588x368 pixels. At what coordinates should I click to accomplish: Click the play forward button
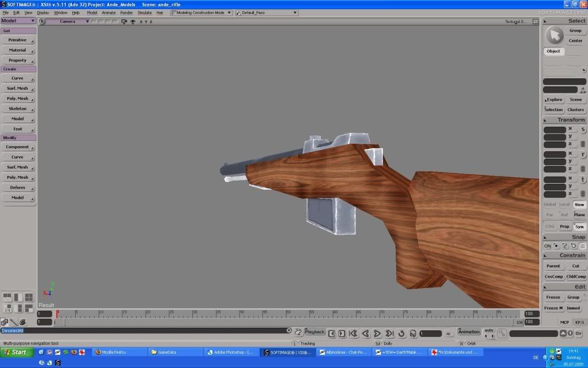377,333
